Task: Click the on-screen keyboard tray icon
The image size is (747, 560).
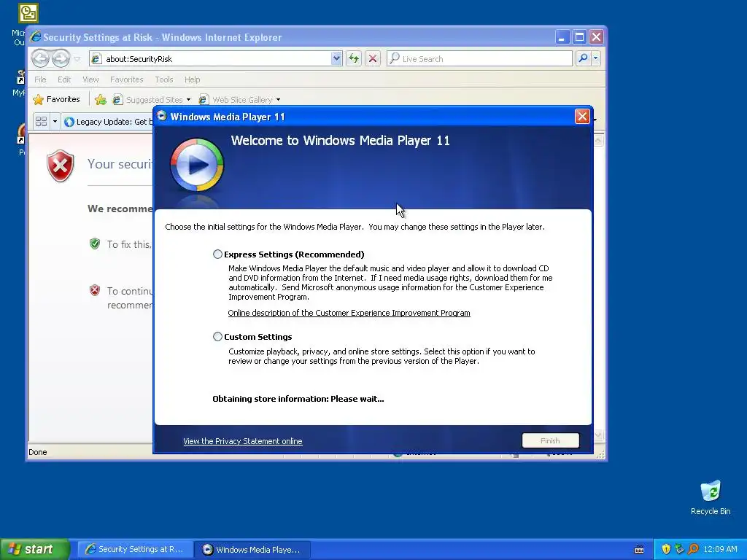Action: pos(639,550)
